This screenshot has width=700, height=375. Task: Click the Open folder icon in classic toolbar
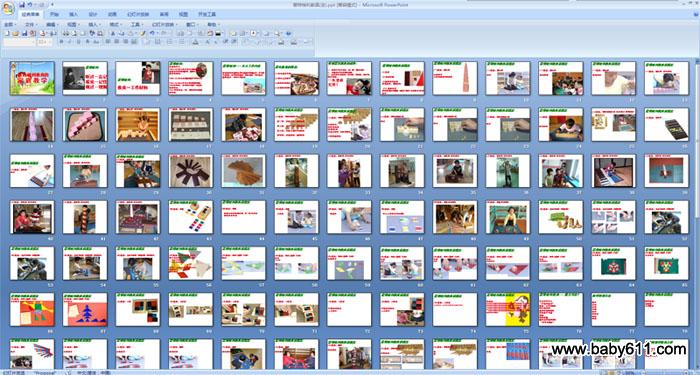pos(16,33)
